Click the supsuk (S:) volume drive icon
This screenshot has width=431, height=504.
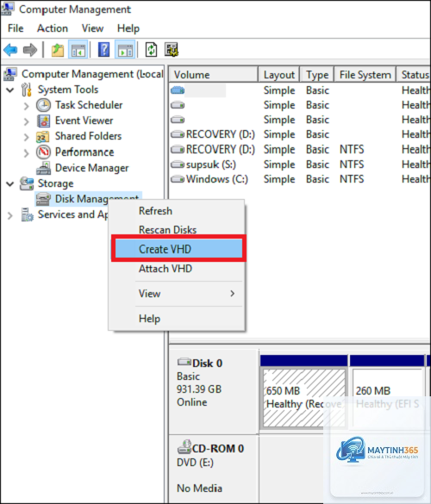[178, 165]
